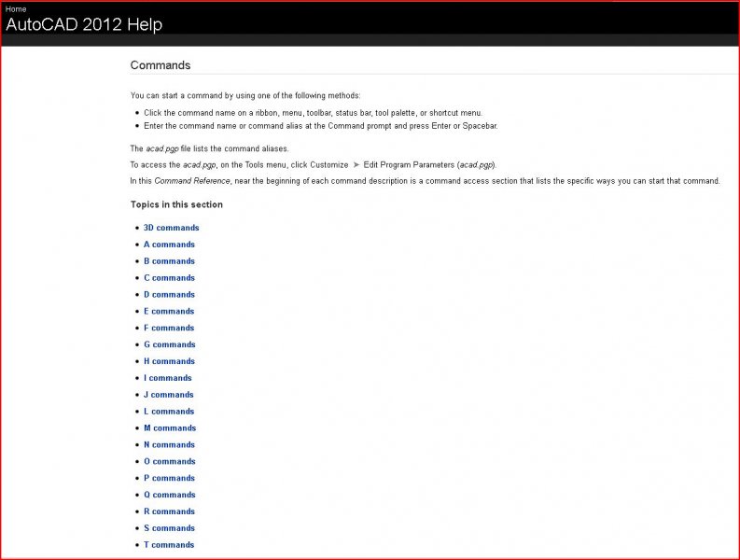This screenshot has width=740, height=560.
Task: Open the R commands topic
Action: point(169,511)
